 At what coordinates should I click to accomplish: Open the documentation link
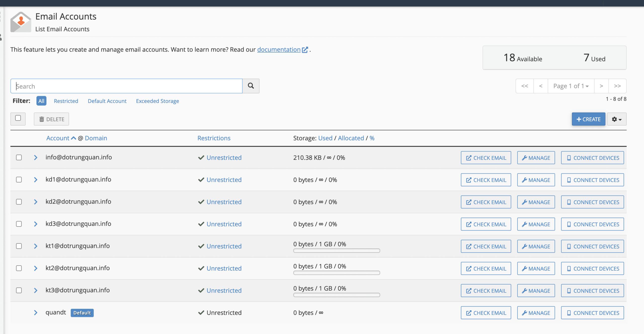click(x=279, y=49)
